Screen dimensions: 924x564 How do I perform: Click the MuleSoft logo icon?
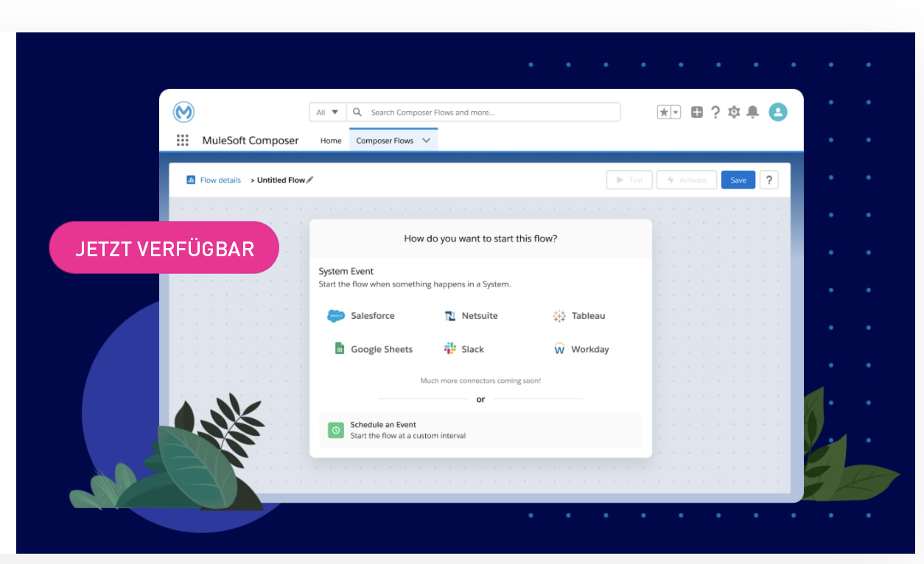pos(183,112)
